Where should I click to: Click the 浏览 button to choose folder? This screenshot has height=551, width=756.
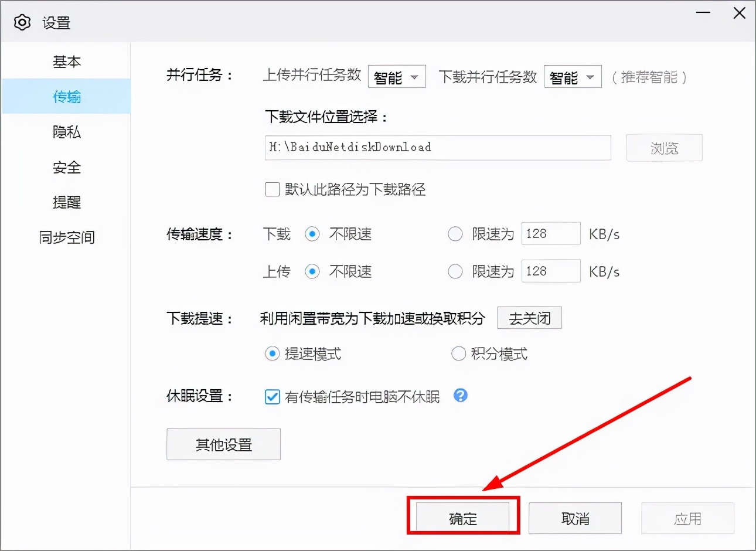pos(664,148)
